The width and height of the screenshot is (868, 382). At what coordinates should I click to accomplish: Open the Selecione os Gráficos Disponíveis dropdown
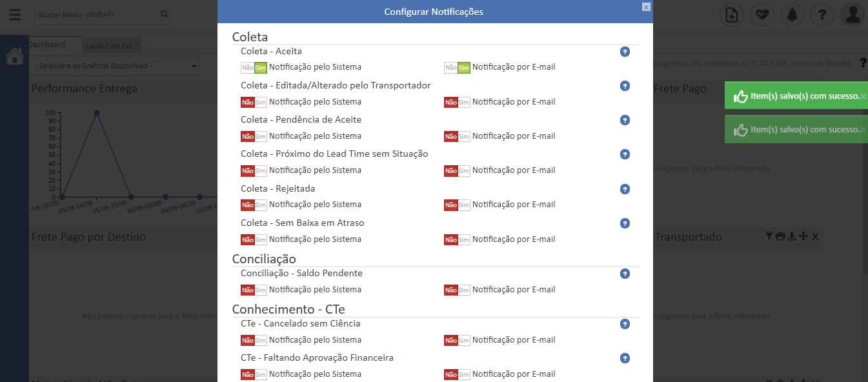click(x=115, y=65)
